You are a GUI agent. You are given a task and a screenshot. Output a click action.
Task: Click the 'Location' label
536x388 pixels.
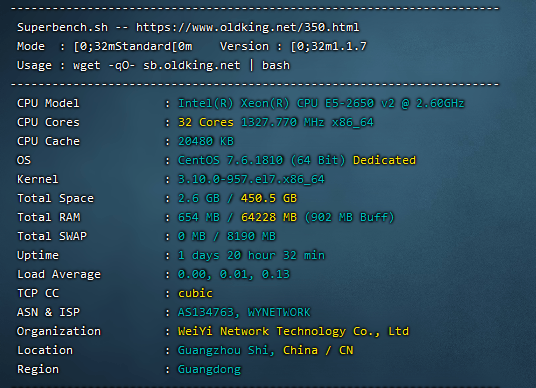coord(45,350)
